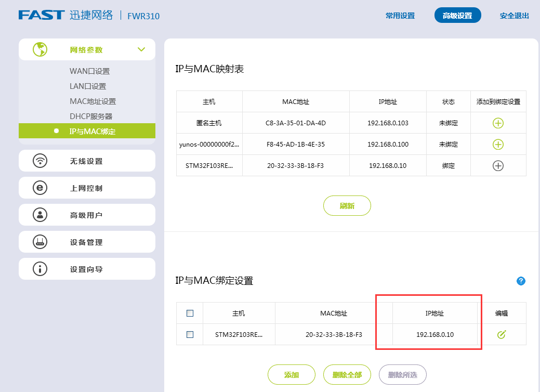Check the STM32F103RE row checkbox
Screen dimensions: 540x392
click(x=190, y=334)
